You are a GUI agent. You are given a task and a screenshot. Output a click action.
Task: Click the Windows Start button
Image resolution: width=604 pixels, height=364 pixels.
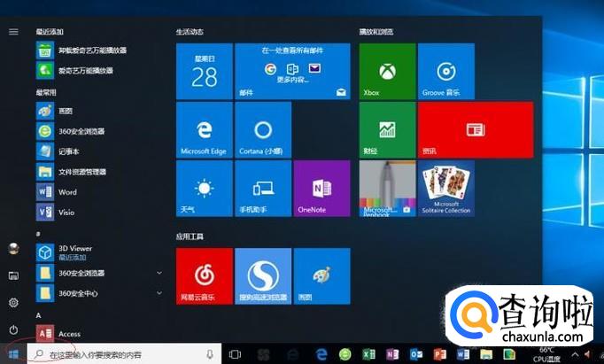[x=13, y=354]
